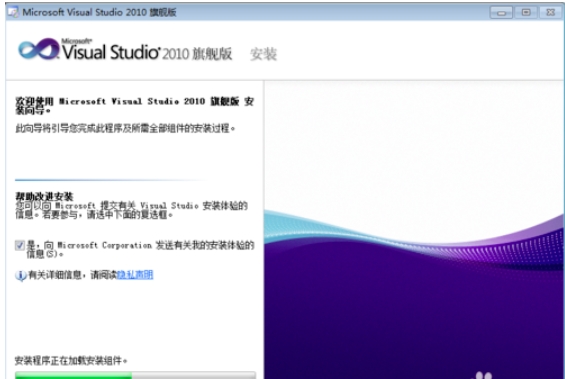The image size is (565, 379).
Task: Click the '安装' header label
Action: [x=263, y=54]
